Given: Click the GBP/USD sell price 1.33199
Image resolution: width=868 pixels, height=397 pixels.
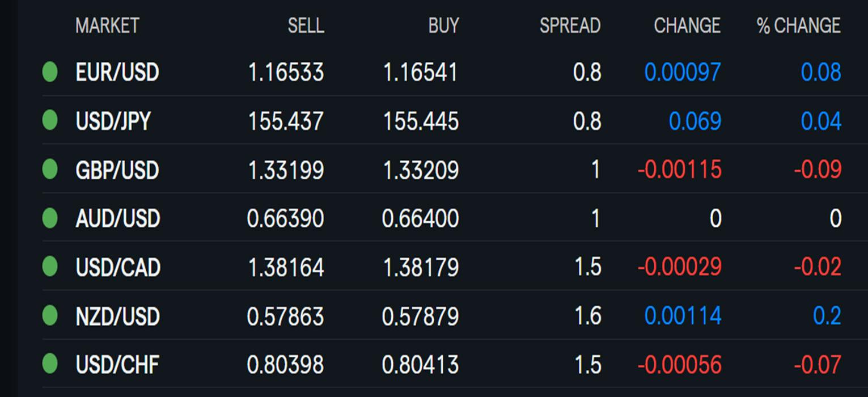Looking at the screenshot, I should [x=286, y=170].
